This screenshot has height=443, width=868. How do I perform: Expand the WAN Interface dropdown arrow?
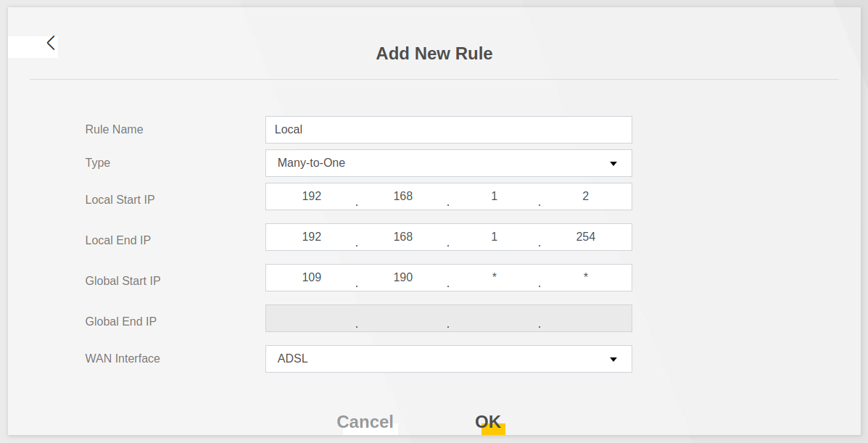click(613, 360)
